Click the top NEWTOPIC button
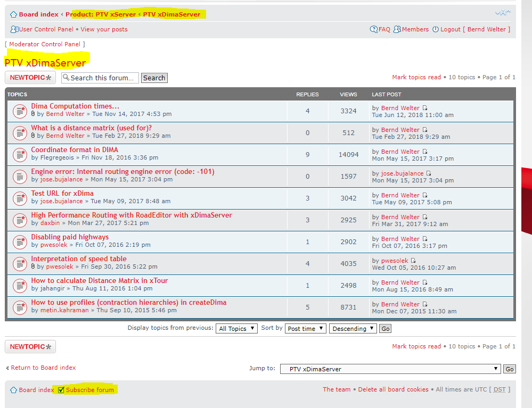This screenshot has height=408, width=532. pyautogui.click(x=30, y=78)
